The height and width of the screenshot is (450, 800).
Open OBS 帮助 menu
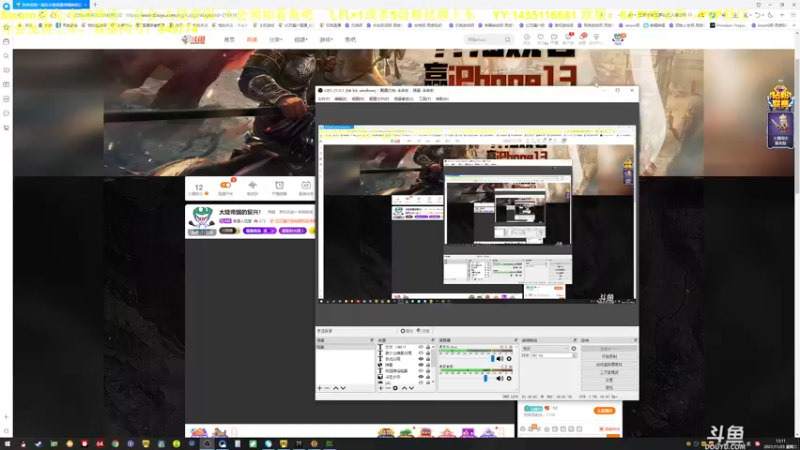(x=442, y=98)
